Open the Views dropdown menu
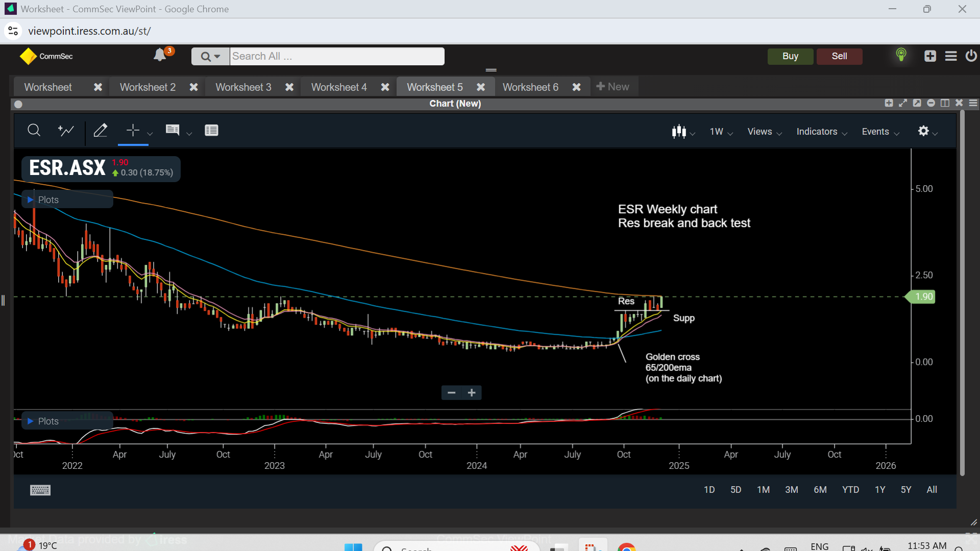Viewport: 980px width, 551px height. pyautogui.click(x=765, y=132)
